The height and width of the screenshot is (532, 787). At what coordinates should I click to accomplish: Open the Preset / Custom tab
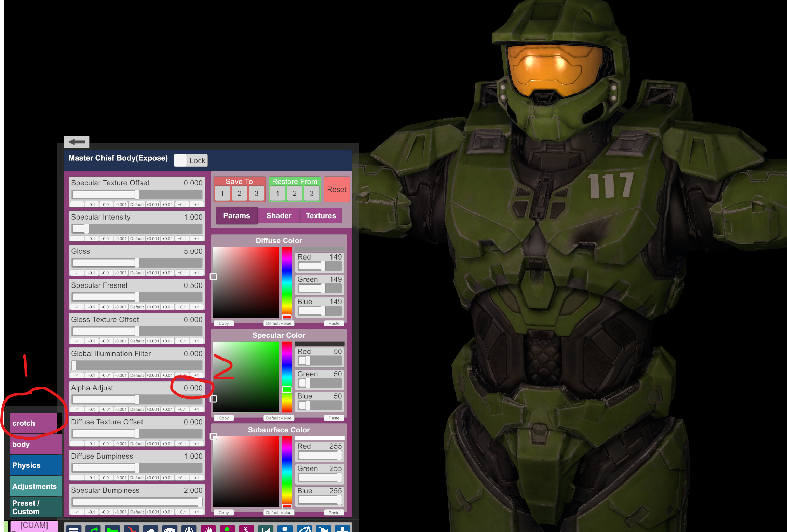click(36, 507)
